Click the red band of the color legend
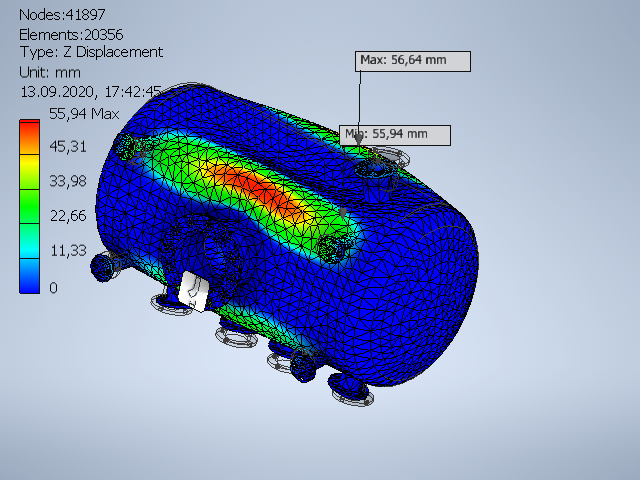 [x=29, y=137]
